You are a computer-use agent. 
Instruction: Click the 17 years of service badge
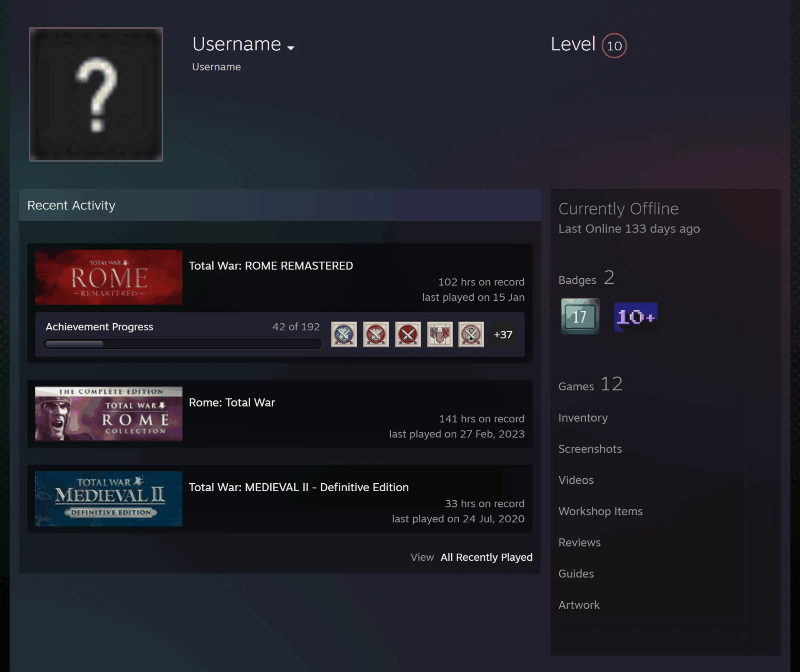[580, 316]
